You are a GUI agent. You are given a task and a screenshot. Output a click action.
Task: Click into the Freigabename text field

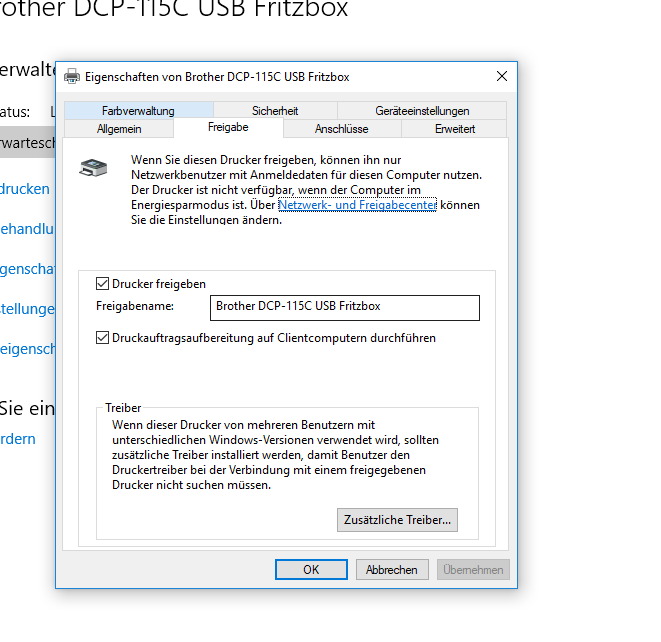pos(345,308)
